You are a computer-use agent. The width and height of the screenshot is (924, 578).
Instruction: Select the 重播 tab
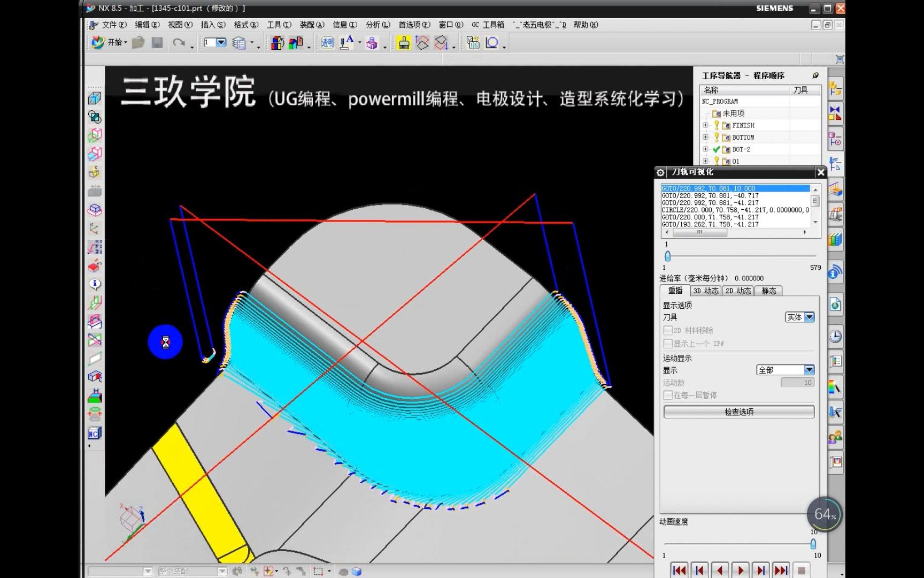pyautogui.click(x=675, y=290)
